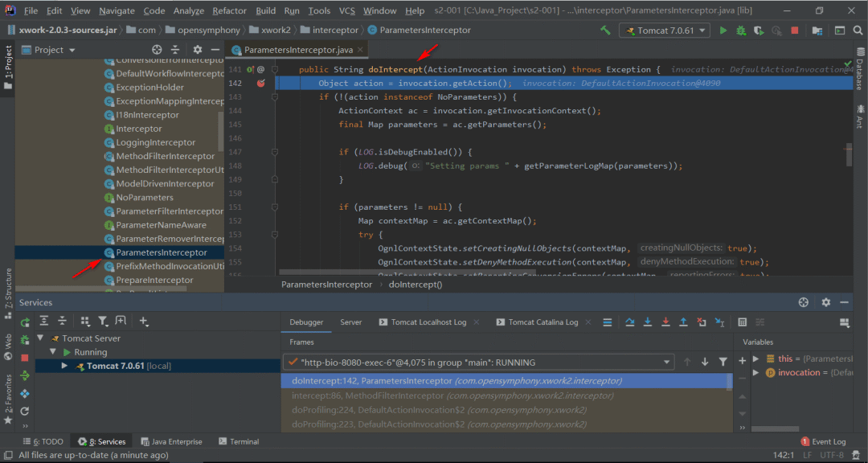
Task: Open Group By dropdown in Services toolbar
Action: coord(84,321)
